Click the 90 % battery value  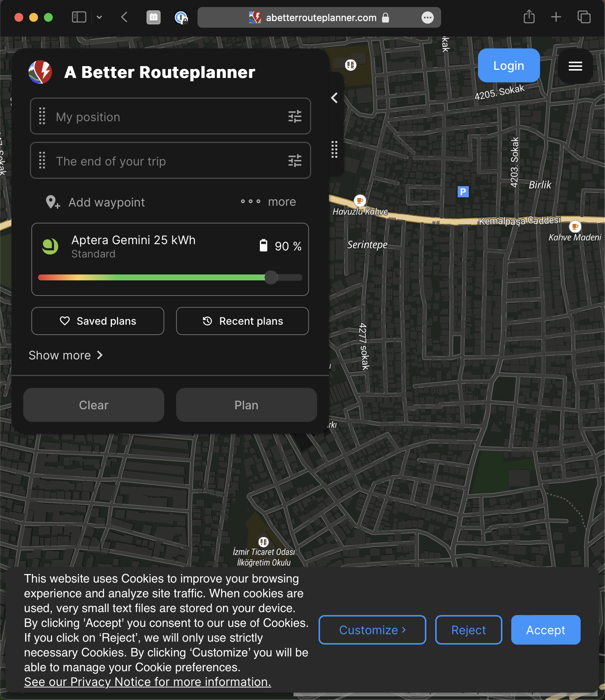(288, 246)
